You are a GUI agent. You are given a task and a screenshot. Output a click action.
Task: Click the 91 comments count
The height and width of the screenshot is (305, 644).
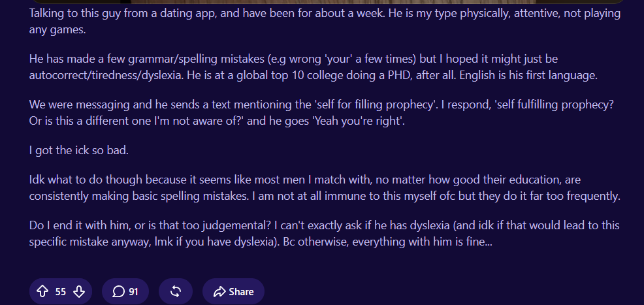[133, 291]
